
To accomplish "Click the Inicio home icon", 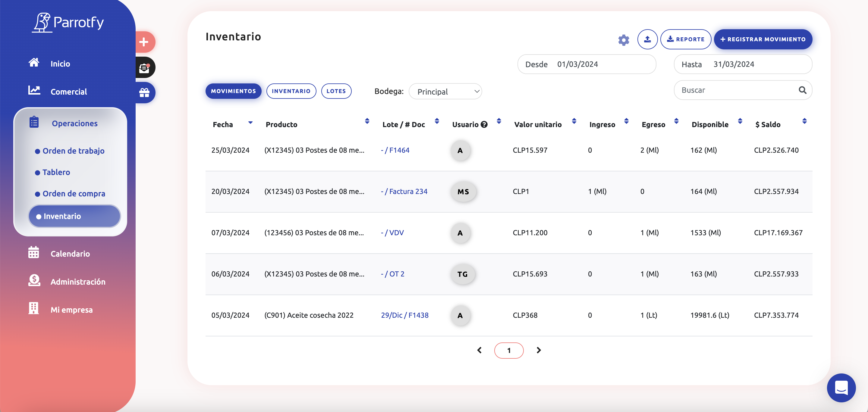I will [34, 63].
